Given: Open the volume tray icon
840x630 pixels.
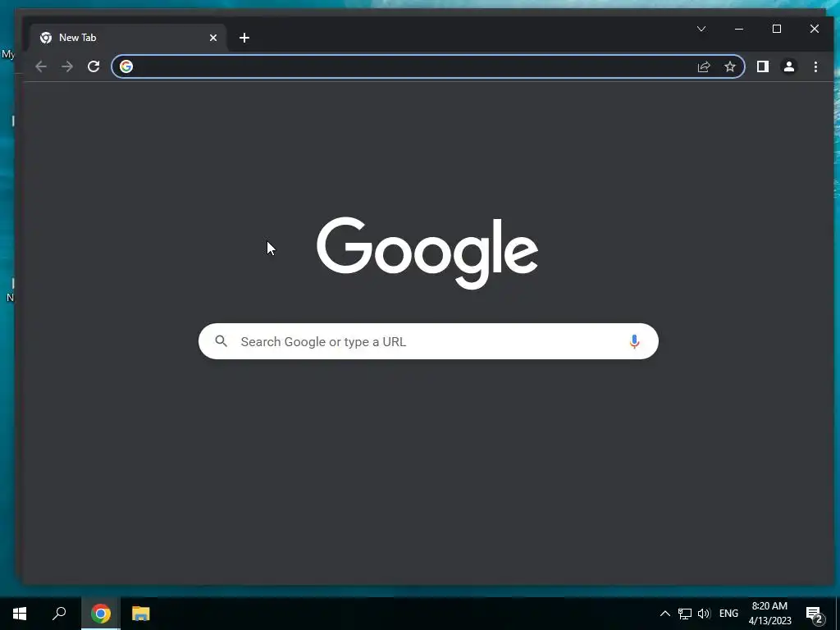Looking at the screenshot, I should (x=704, y=614).
